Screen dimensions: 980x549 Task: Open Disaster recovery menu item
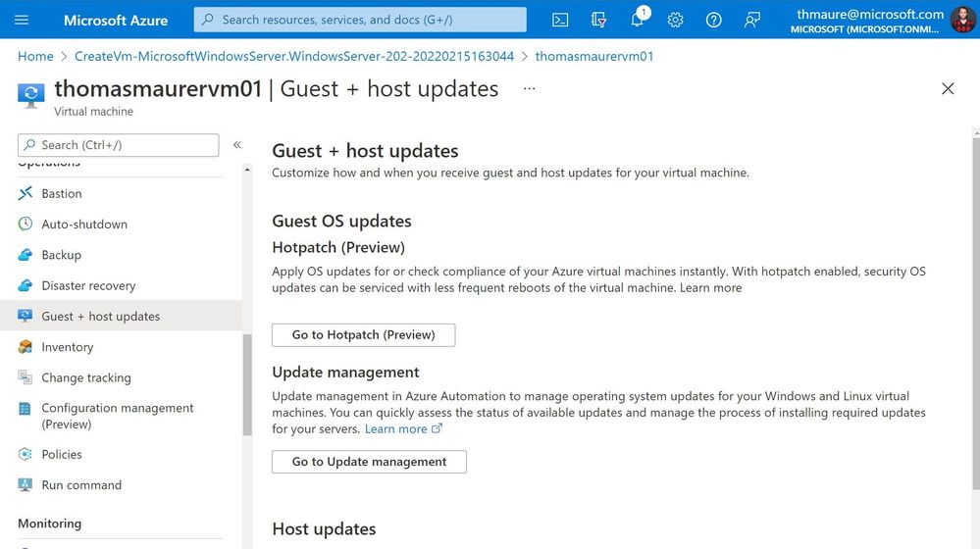88,285
